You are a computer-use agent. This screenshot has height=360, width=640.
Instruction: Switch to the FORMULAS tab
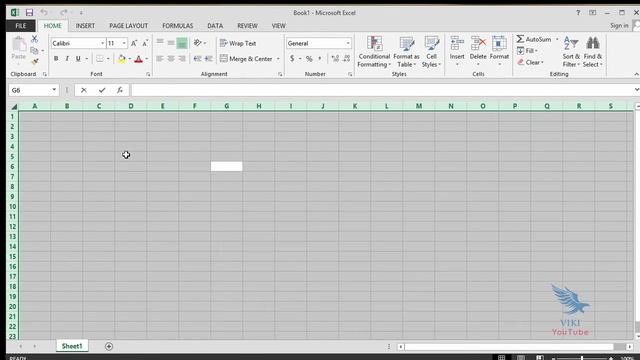178,26
